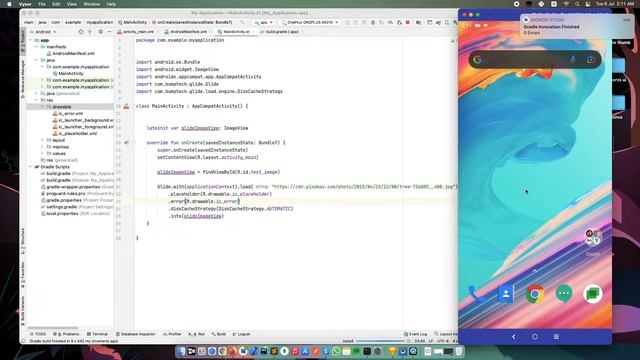Collapse the Gradle Scripts node

(x=31, y=167)
